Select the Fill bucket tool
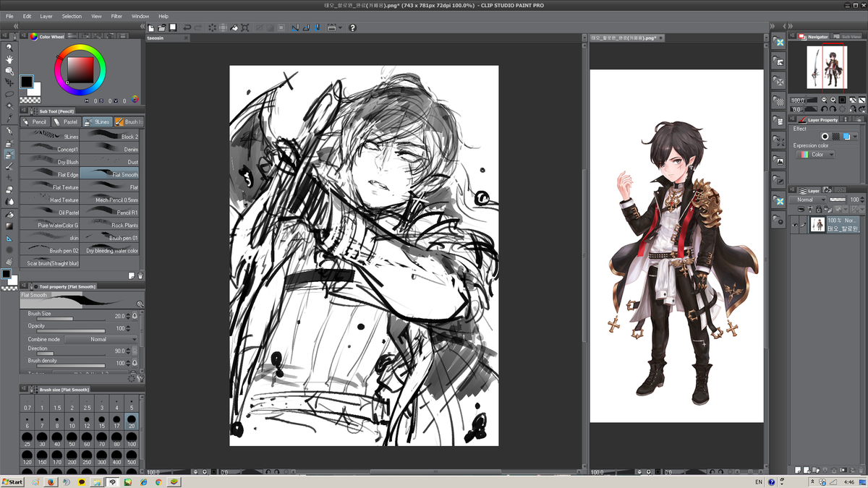The width and height of the screenshot is (868, 488). coord(9,214)
